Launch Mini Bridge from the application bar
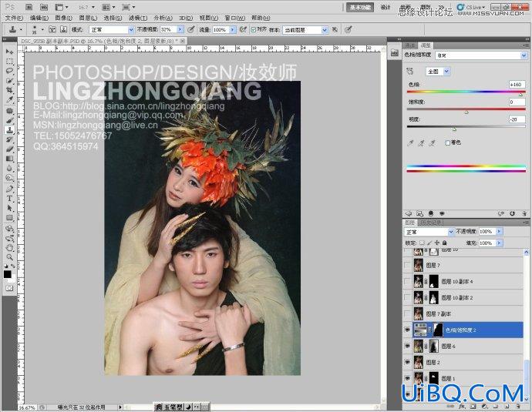The image size is (532, 412). (x=44, y=7)
